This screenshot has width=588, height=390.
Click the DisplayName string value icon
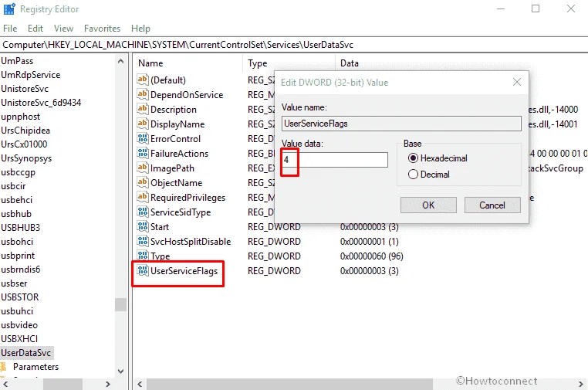click(x=143, y=124)
